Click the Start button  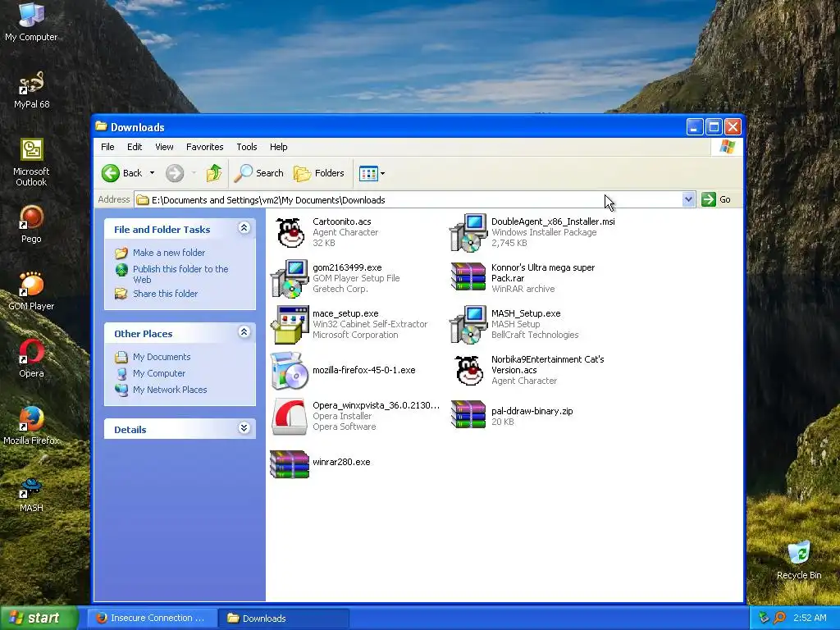point(39,618)
